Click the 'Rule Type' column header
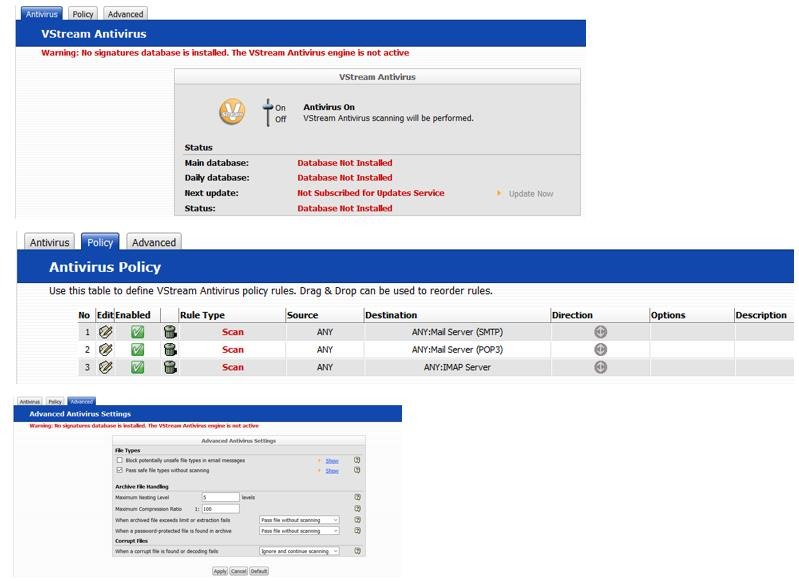799x581 pixels. (x=202, y=315)
